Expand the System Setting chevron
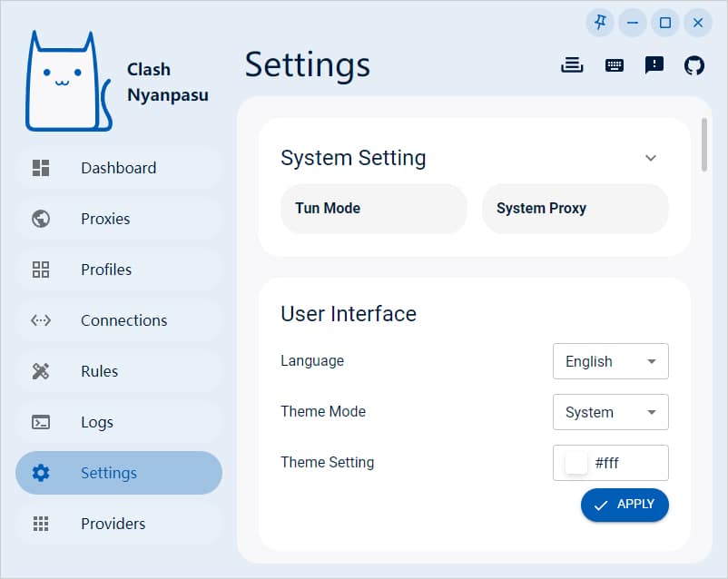 (650, 158)
